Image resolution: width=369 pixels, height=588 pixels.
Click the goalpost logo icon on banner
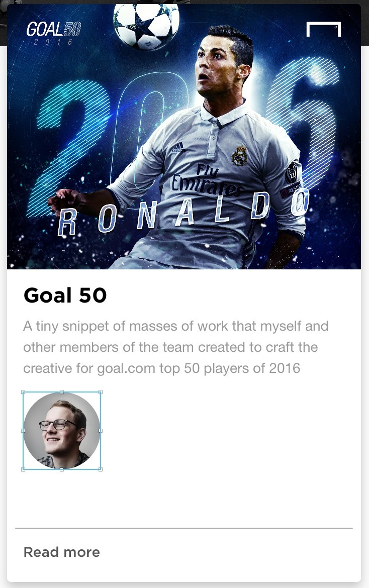(324, 29)
